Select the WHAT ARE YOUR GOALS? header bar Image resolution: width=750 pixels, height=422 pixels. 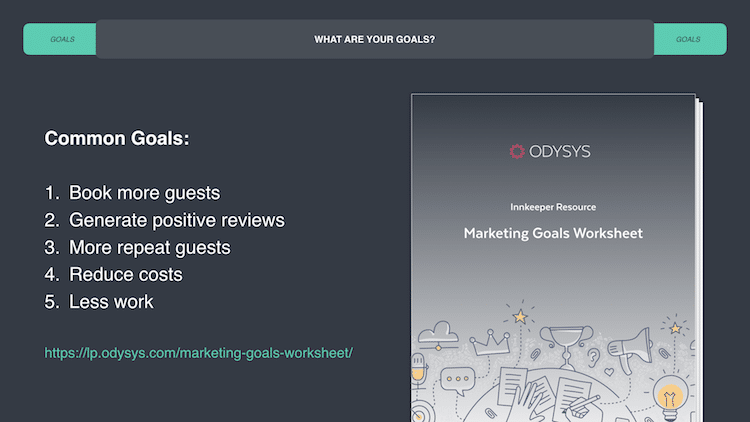(x=375, y=39)
